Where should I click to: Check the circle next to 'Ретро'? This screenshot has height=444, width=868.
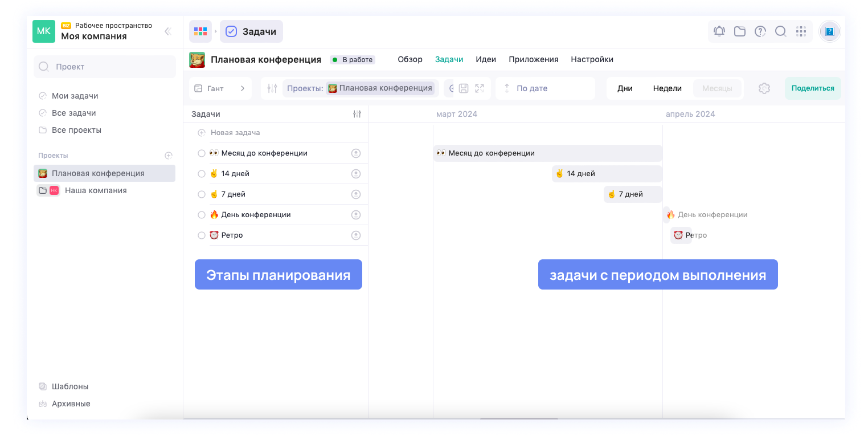(201, 235)
